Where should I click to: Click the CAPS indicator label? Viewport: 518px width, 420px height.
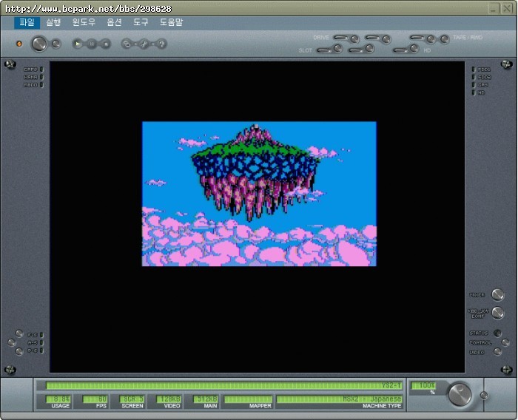click(30, 70)
